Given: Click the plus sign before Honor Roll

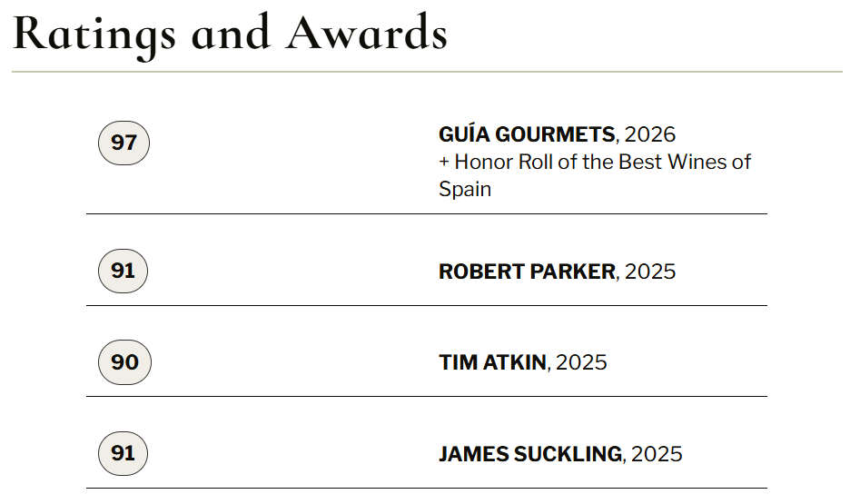Looking at the screenshot, I should pyautogui.click(x=444, y=163).
